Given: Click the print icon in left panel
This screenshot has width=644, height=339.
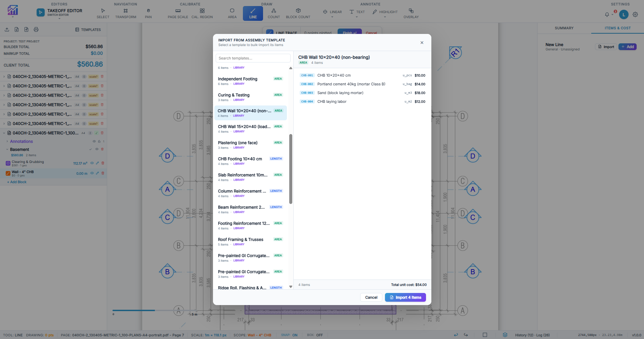Looking at the screenshot, I should [36, 30].
